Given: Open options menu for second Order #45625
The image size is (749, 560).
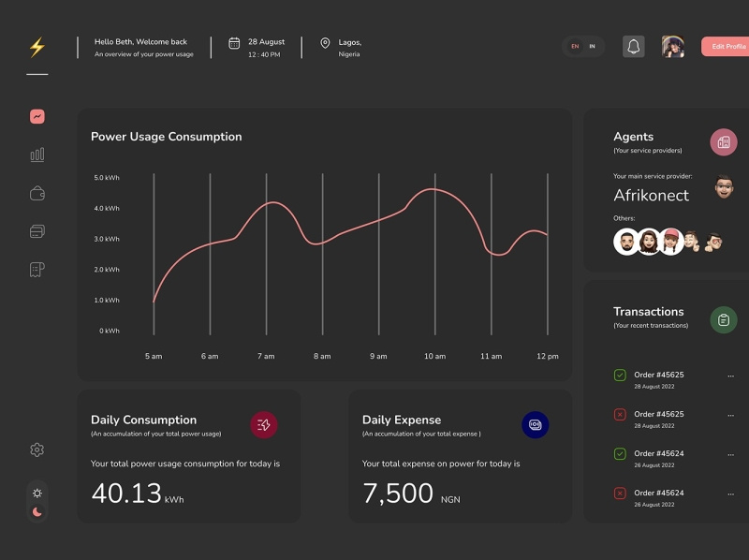Looking at the screenshot, I should (731, 415).
